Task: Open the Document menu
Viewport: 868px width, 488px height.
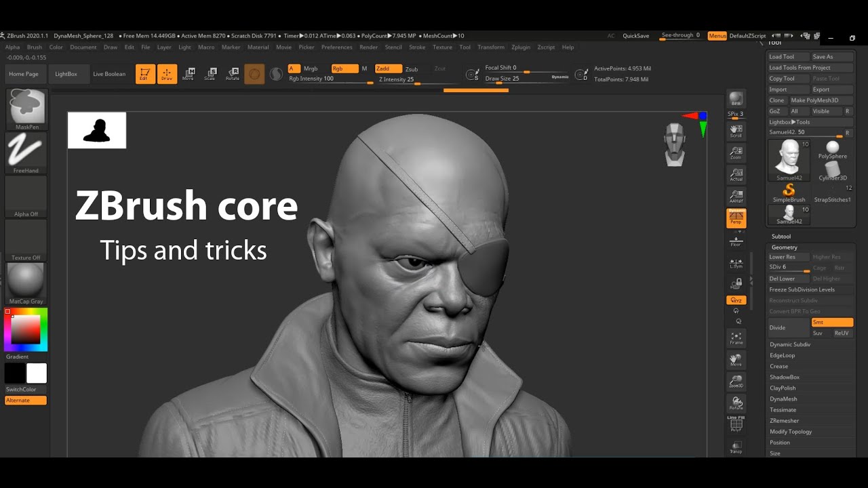Action: coord(83,47)
